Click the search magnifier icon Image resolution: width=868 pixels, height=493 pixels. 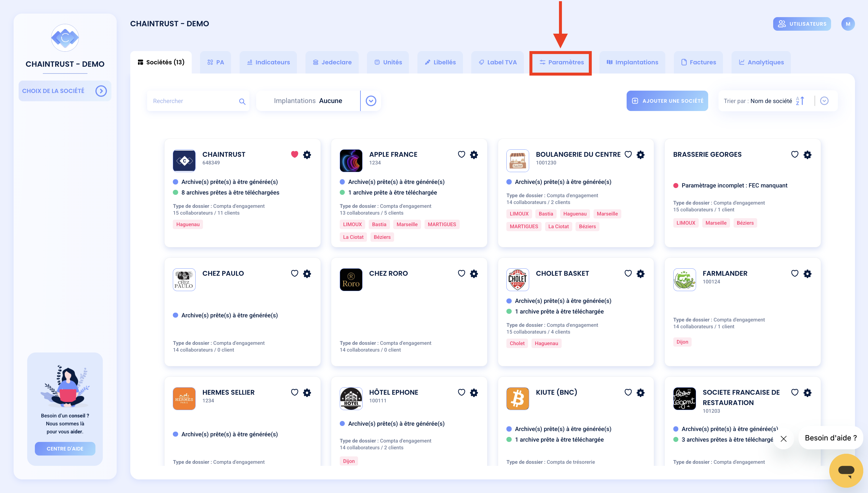242,101
